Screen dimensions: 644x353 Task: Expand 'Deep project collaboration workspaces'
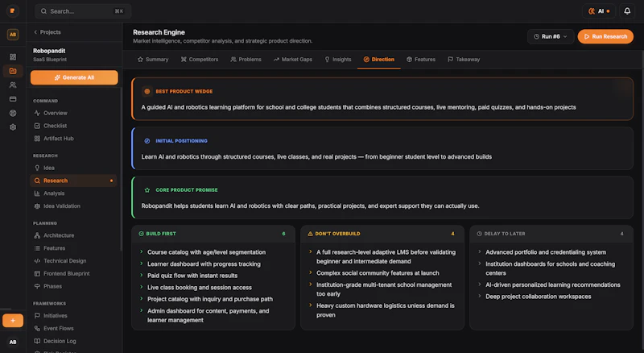tap(479, 296)
